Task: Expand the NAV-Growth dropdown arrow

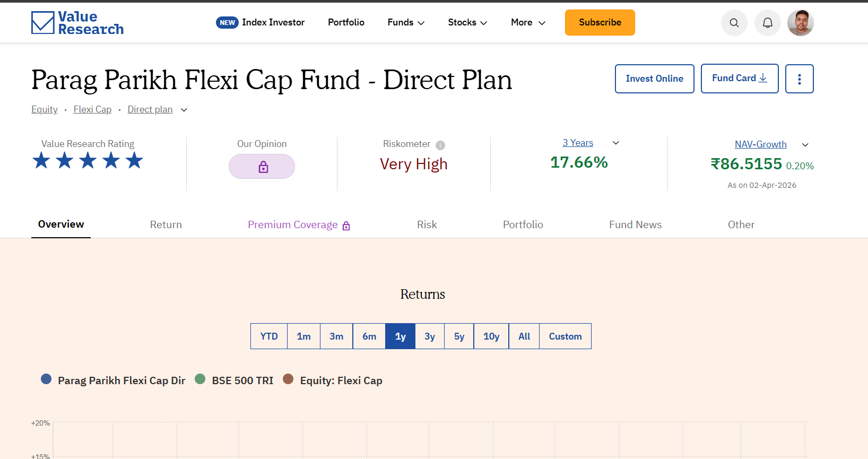Action: (805, 145)
